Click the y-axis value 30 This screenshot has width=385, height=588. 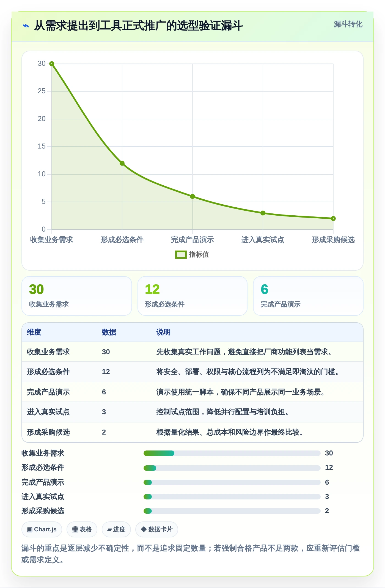coord(42,64)
